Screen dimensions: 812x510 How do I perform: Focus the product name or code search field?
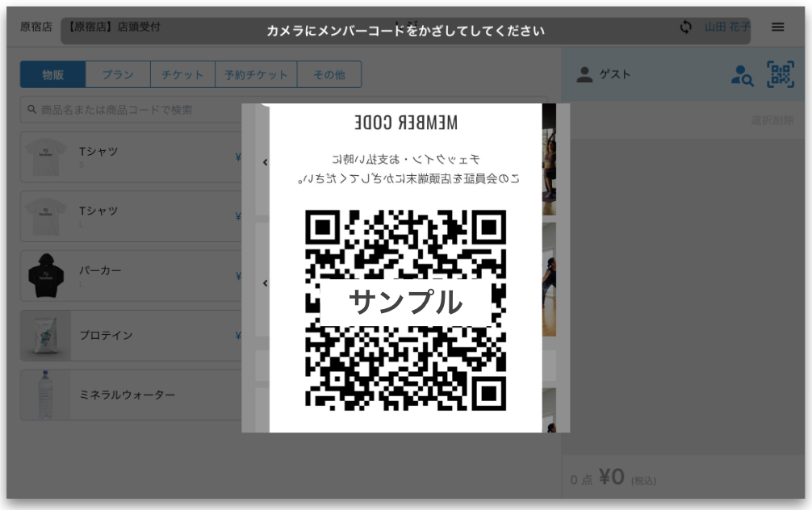pos(129,110)
